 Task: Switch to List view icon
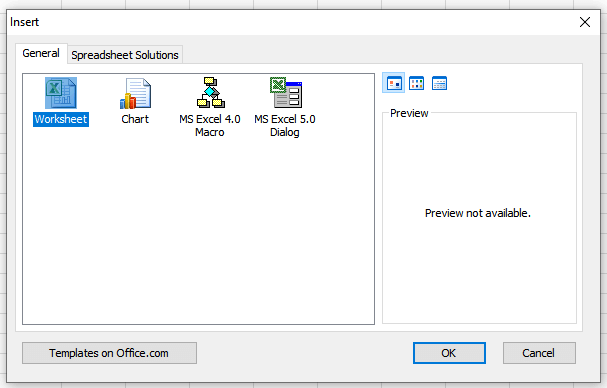tap(417, 83)
